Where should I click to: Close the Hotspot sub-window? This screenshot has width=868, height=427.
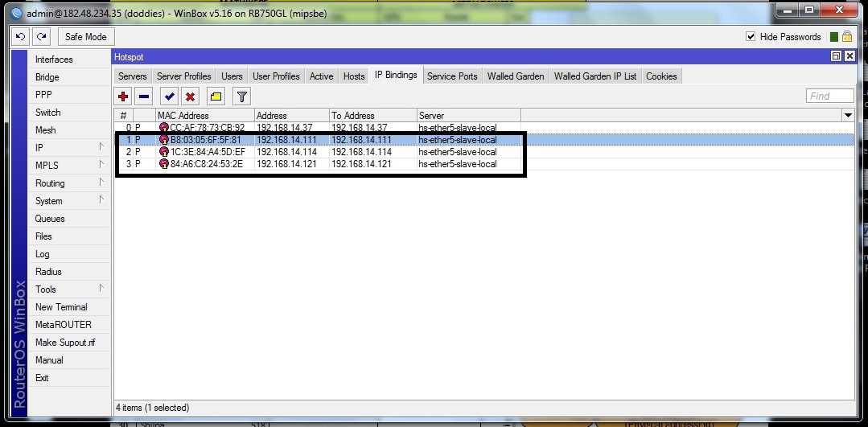(849, 56)
